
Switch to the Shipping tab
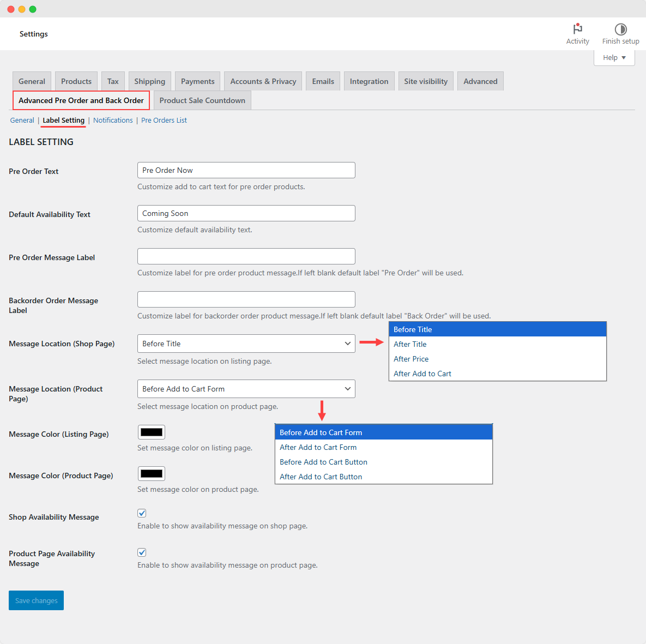pos(149,81)
